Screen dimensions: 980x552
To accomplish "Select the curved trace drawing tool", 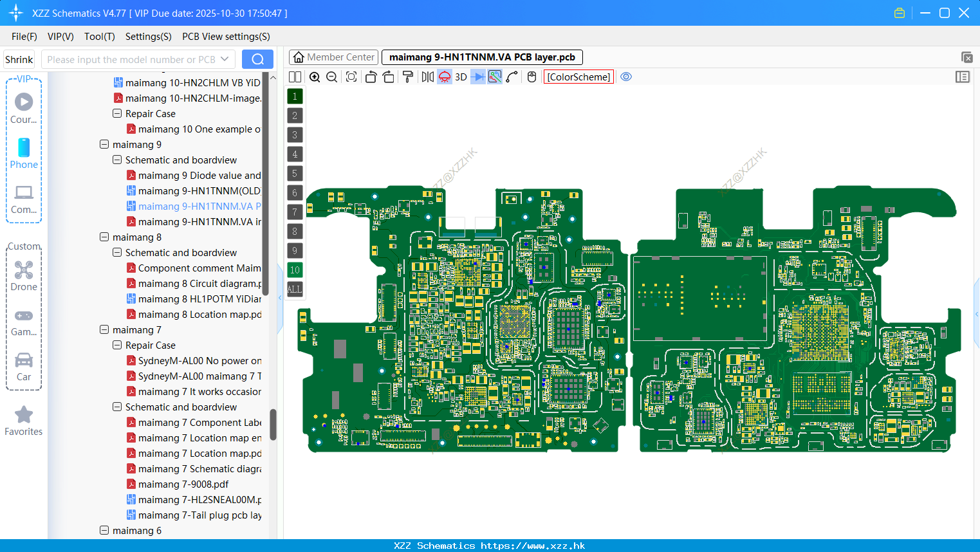I will click(512, 77).
